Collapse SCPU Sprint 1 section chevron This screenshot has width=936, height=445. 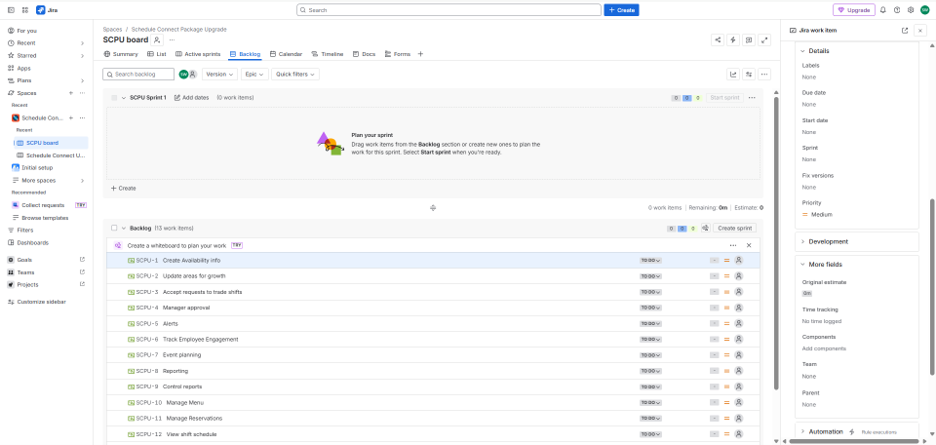click(x=124, y=97)
